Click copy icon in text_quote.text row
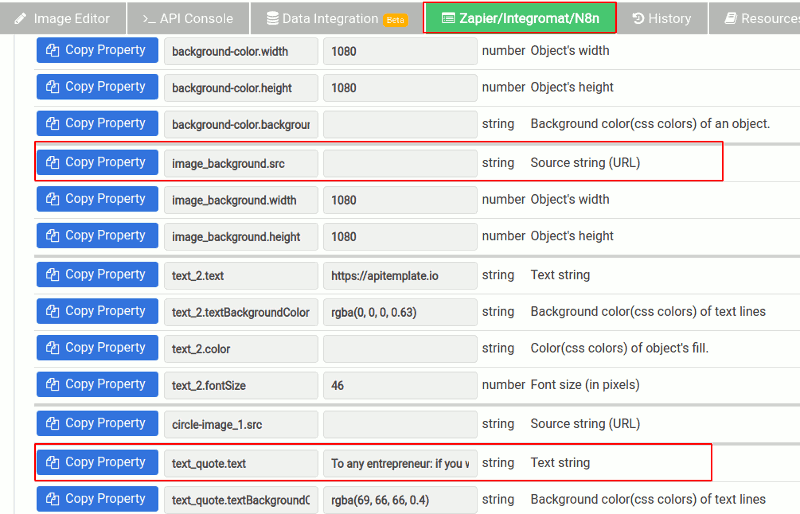 click(53, 462)
